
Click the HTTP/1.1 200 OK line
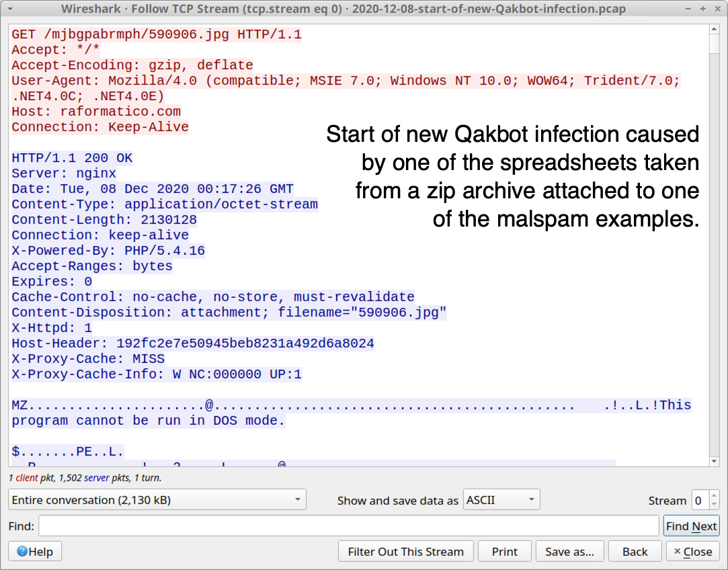[72, 158]
